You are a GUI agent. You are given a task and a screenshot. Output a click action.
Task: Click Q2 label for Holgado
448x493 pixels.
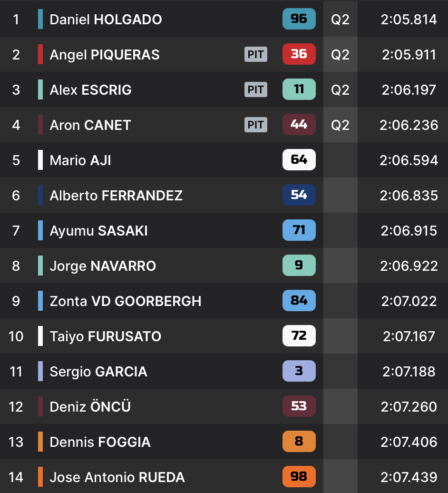click(340, 20)
